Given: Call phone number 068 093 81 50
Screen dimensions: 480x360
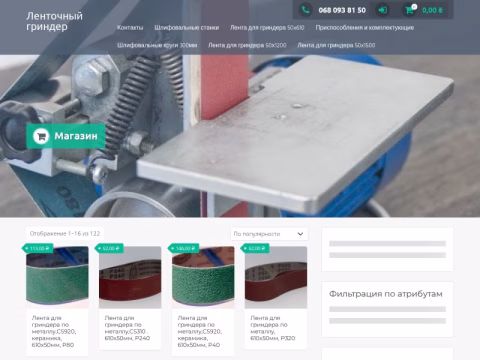Looking at the screenshot, I should click(342, 10).
